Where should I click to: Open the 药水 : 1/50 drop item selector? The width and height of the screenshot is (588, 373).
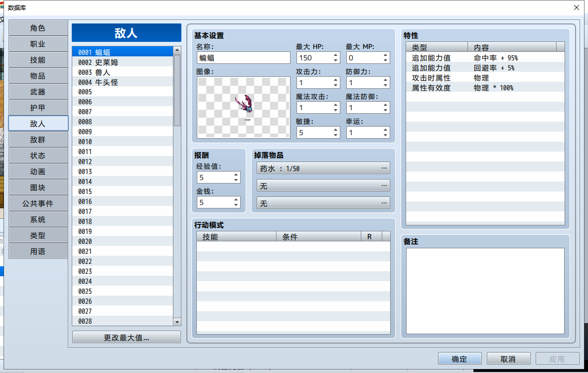pyautogui.click(x=323, y=168)
